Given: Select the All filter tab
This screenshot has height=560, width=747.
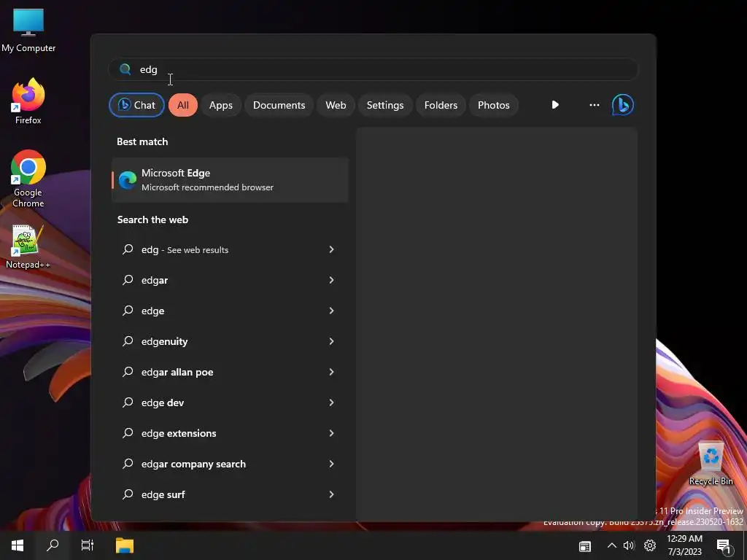Looking at the screenshot, I should pos(183,105).
